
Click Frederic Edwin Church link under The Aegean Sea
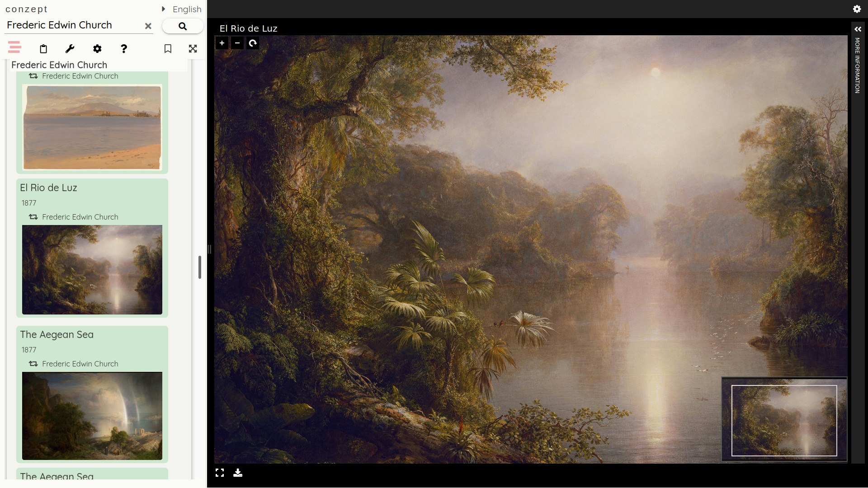pos(80,364)
